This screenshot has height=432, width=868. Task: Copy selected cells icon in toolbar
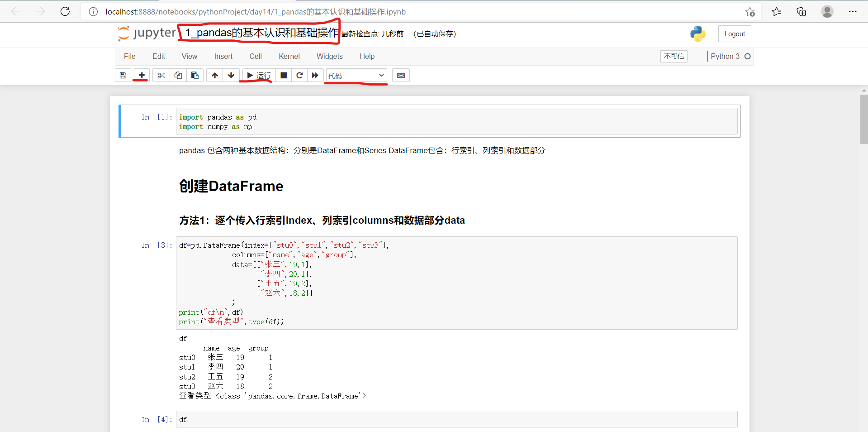point(178,75)
